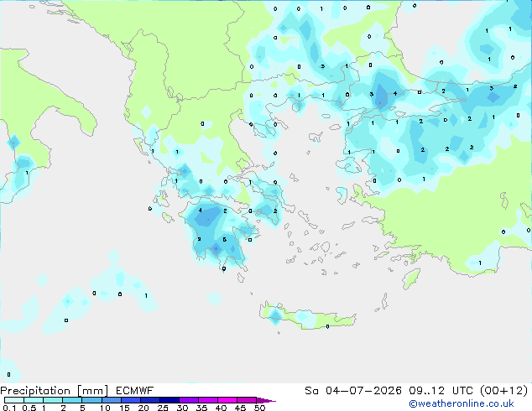Select the 25–30 mm legend color swatch
Image resolution: width=532 pixels, height=411 pixels.
(x=170, y=400)
